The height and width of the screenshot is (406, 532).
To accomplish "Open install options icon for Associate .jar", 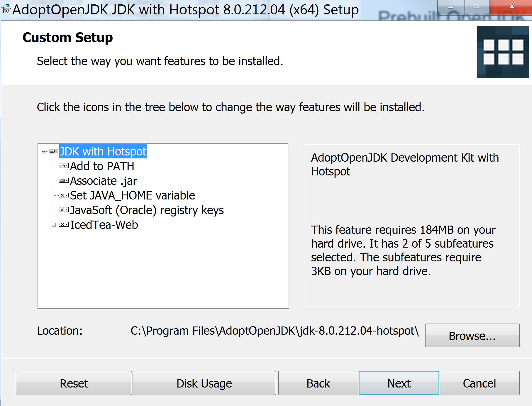I will pyautogui.click(x=64, y=181).
